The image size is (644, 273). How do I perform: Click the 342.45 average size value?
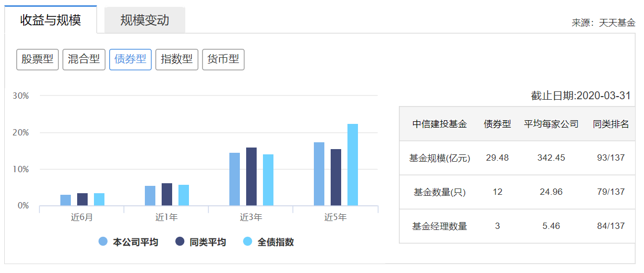(551, 157)
